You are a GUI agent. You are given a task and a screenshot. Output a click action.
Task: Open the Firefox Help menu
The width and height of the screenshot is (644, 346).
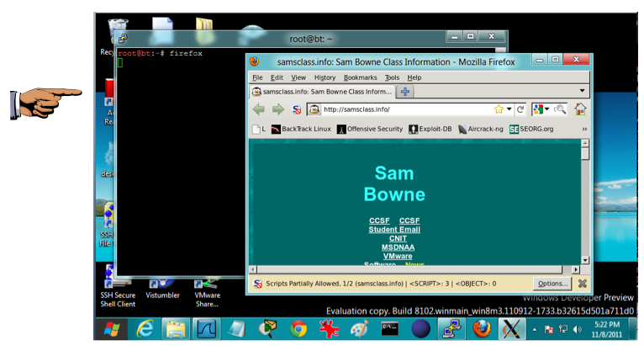414,77
